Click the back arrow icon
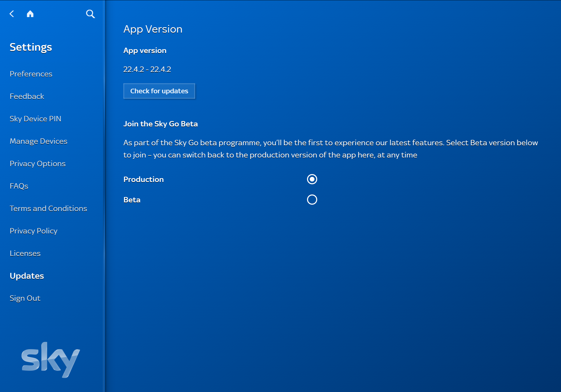The image size is (561, 392). (x=12, y=14)
